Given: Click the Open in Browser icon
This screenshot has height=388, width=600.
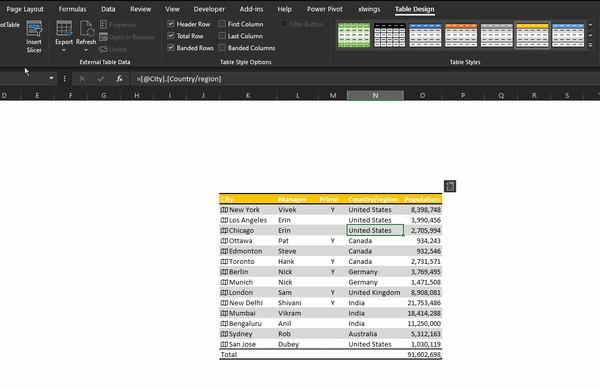Looking at the screenshot, I should click(103, 37).
